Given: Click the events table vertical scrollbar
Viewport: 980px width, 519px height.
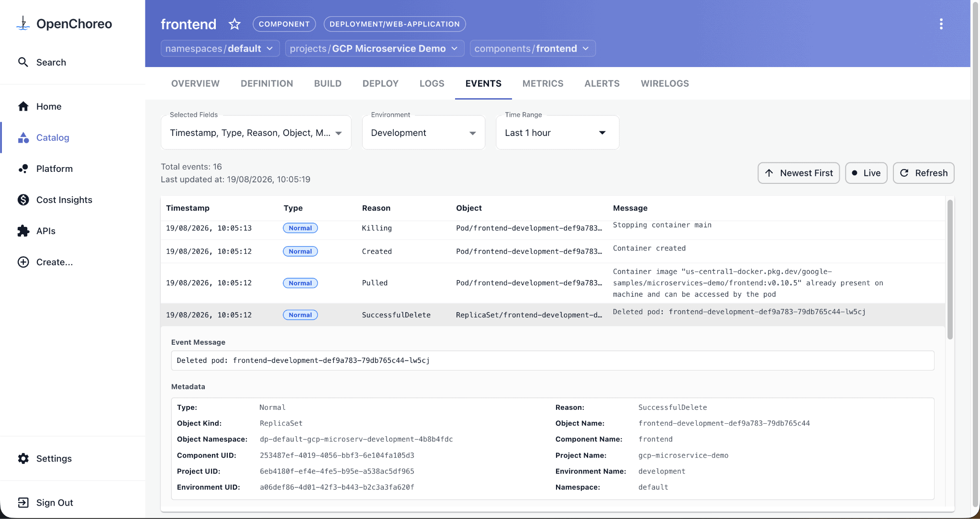Looking at the screenshot, I should (x=950, y=270).
